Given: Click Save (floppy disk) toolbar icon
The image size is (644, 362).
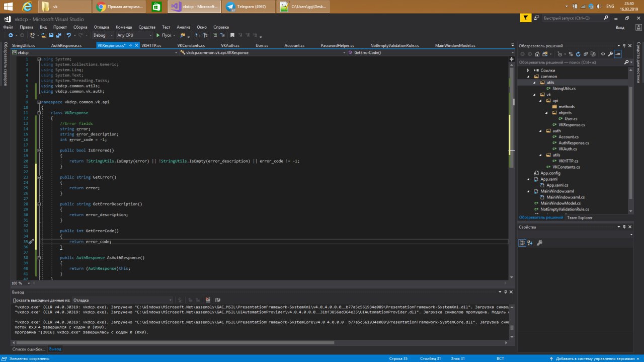Looking at the screenshot, I should [51, 35].
